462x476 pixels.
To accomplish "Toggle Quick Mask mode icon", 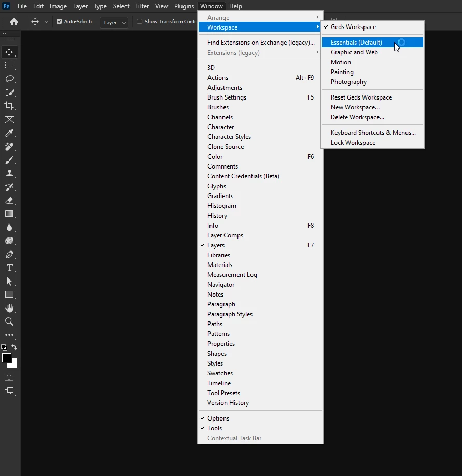I will (x=9, y=377).
